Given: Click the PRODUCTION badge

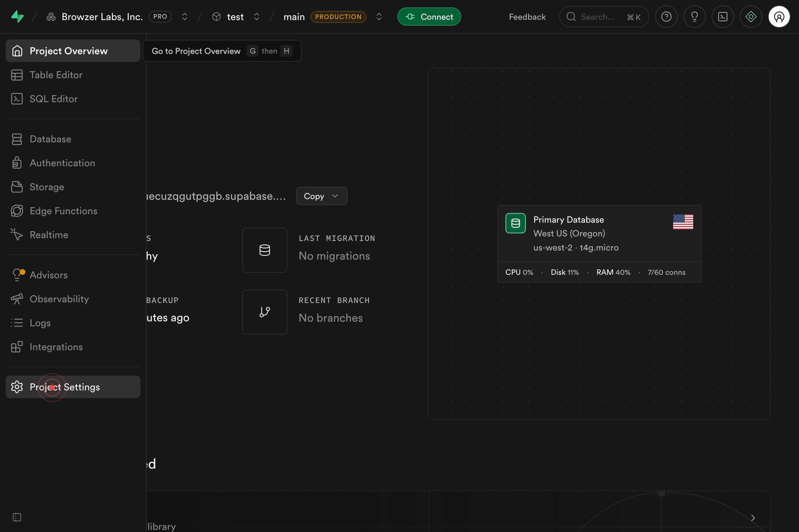Looking at the screenshot, I should coord(338,17).
